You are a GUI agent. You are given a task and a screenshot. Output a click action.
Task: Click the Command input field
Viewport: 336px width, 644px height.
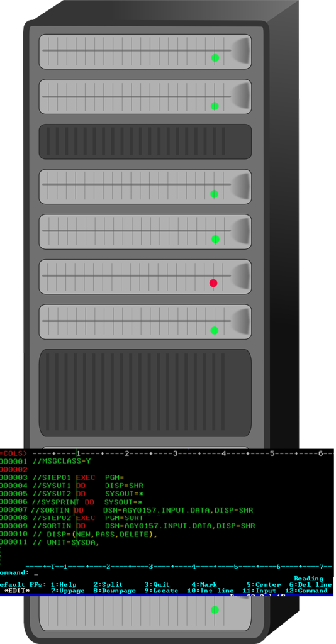tap(181, 573)
